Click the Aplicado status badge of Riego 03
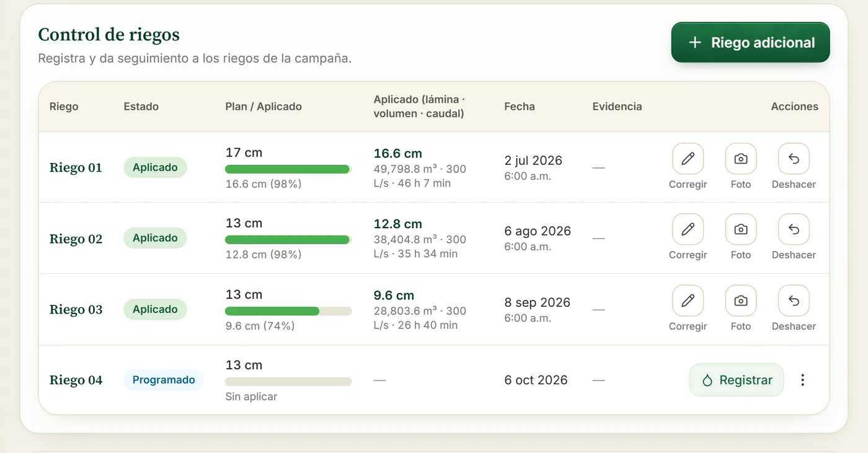This screenshot has width=868, height=453. pyautogui.click(x=155, y=309)
